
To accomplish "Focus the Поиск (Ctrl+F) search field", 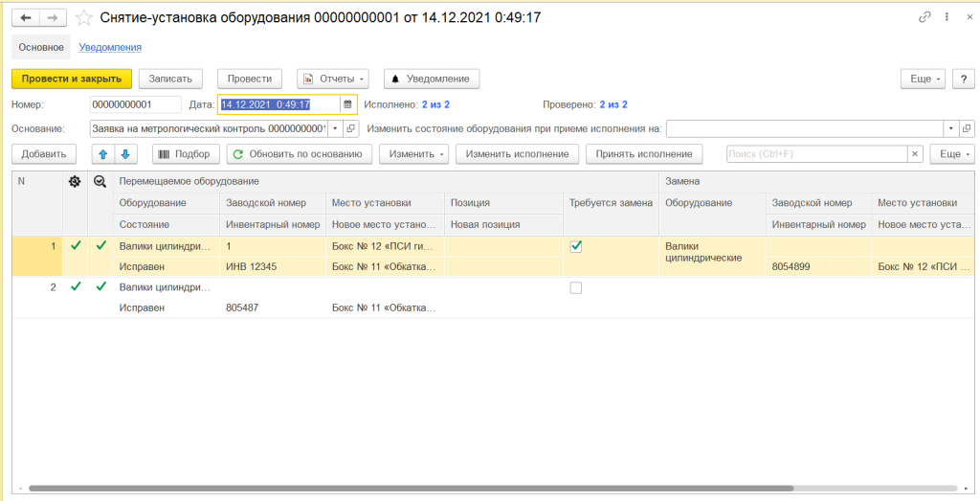I will point(817,154).
